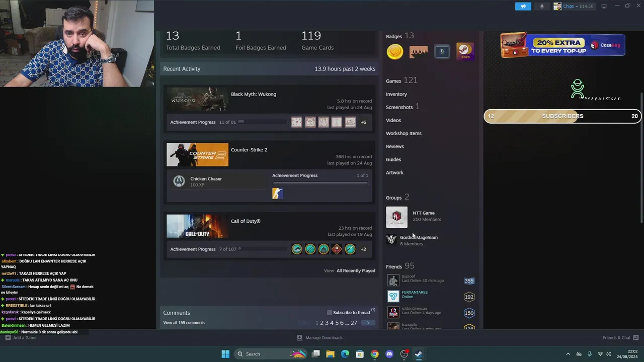The height and width of the screenshot is (362, 644).
Task: Open the 9 years of service badge
Action: [x=442, y=51]
